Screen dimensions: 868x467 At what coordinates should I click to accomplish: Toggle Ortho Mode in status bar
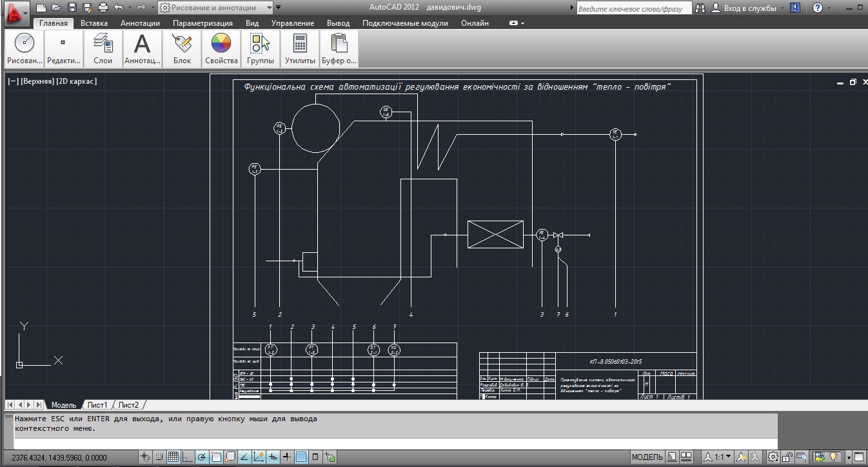click(x=188, y=457)
